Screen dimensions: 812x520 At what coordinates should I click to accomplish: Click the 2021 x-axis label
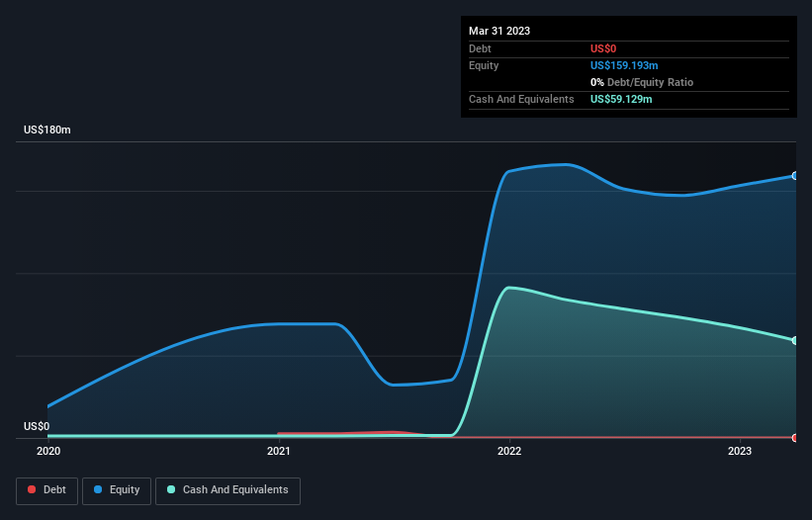pyautogui.click(x=279, y=451)
